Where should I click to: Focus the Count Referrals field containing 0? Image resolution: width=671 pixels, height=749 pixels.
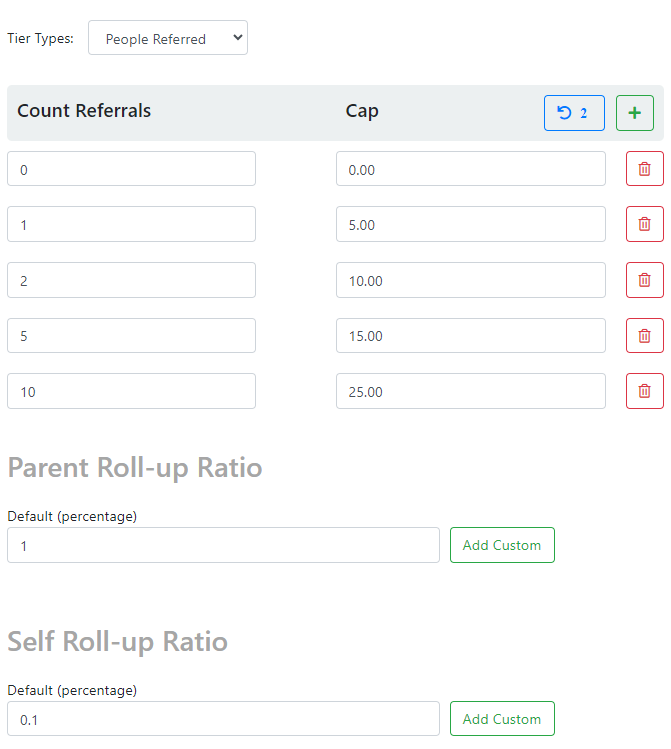pos(131,169)
